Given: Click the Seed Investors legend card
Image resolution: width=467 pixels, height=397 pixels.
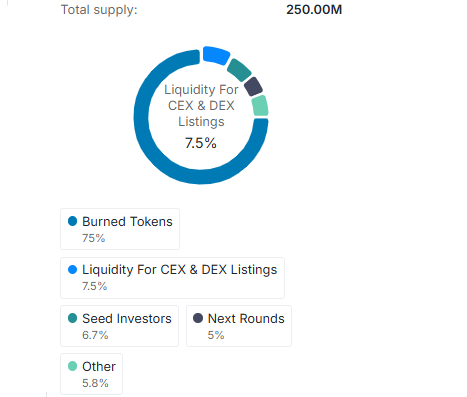Looking at the screenshot, I should pos(119,326).
